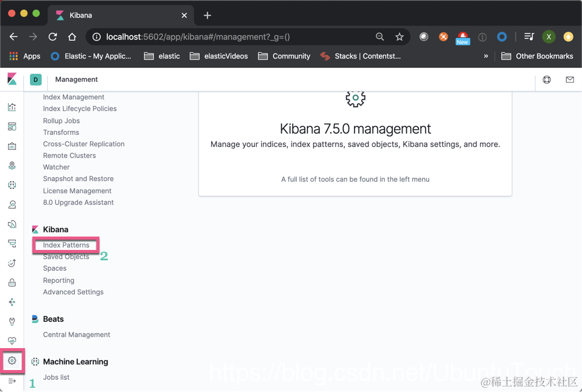Open Saved Objects under Kibana
This screenshot has height=392, width=582.
[66, 257]
